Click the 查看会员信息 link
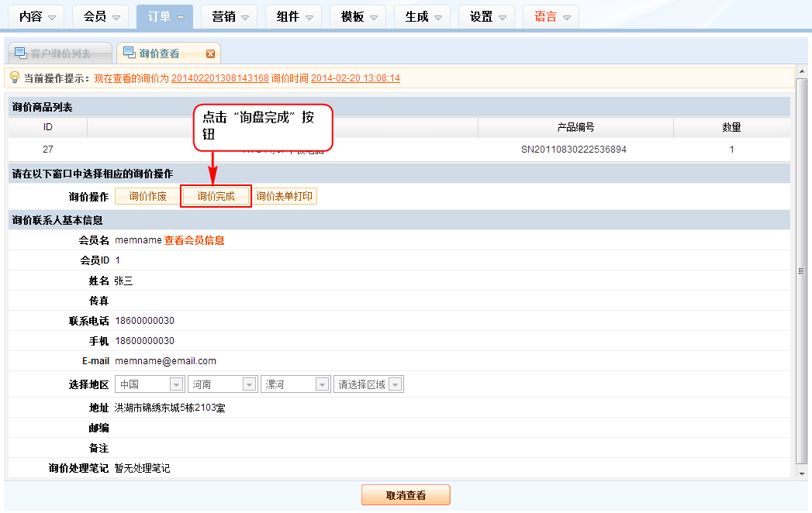 tap(194, 240)
